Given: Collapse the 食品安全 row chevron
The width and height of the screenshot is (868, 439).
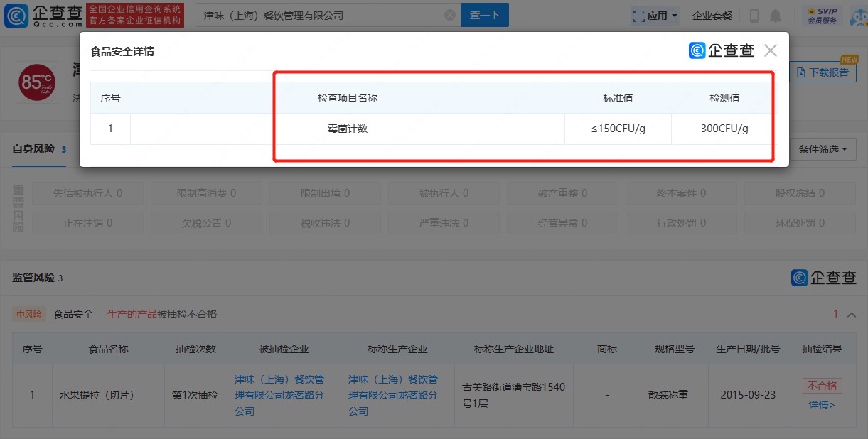Looking at the screenshot, I should [x=852, y=315].
